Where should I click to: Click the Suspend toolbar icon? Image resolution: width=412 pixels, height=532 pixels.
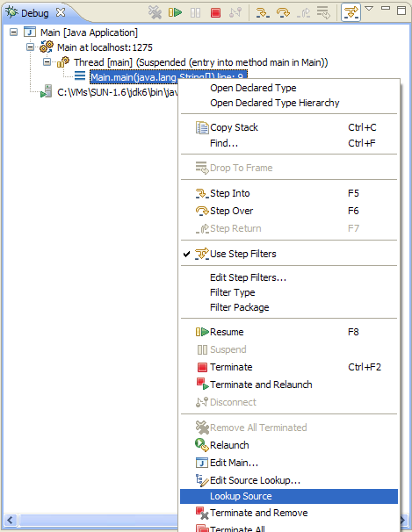pos(196,13)
